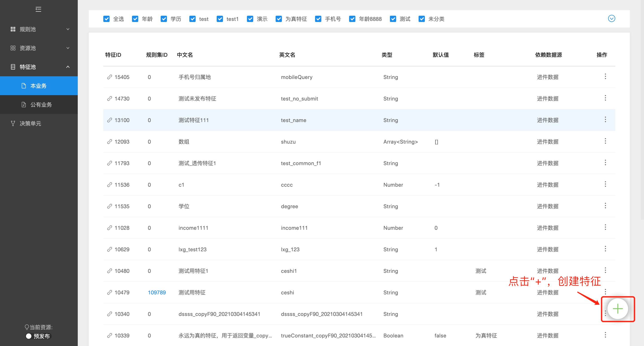This screenshot has width=644, height=346.
Task: Expand the 资源池 menu chevron
Action: (68, 48)
